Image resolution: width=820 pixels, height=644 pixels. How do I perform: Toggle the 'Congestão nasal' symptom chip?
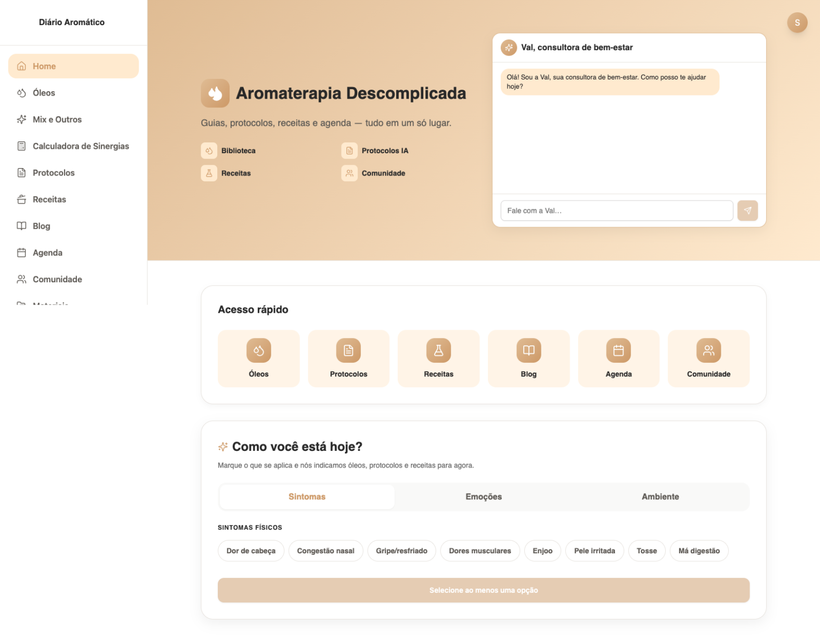pos(326,551)
